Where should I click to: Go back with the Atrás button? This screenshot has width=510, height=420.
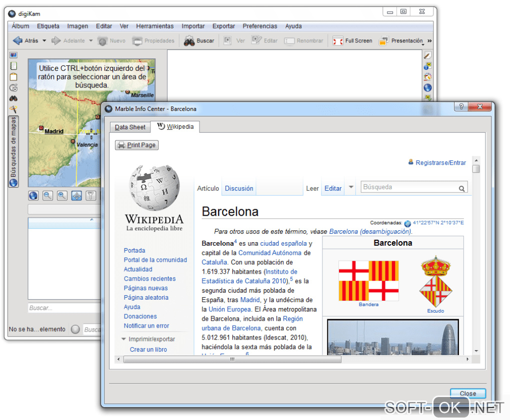point(25,40)
